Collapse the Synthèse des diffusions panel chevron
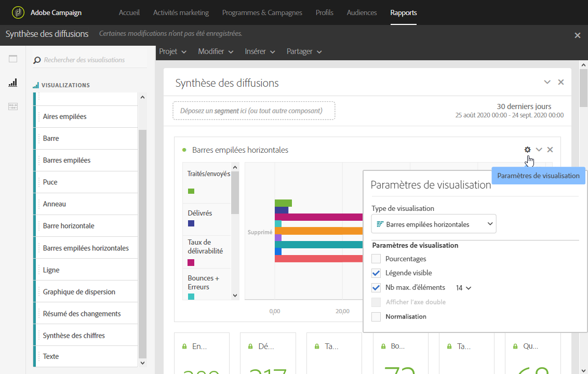This screenshot has width=588, height=374. tap(547, 82)
